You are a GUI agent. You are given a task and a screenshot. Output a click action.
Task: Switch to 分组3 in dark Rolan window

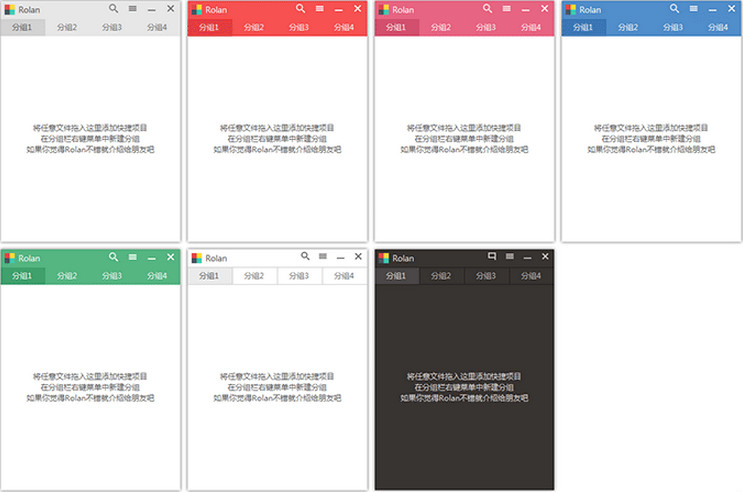[487, 276]
